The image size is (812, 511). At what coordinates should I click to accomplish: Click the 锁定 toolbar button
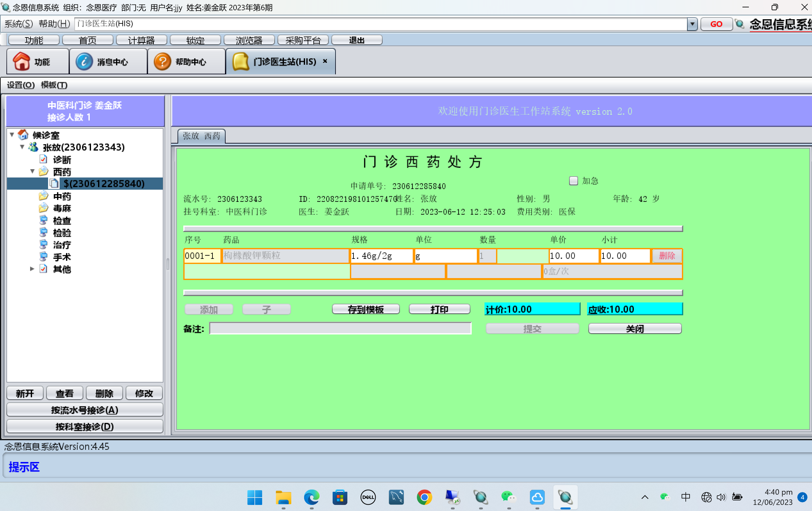195,40
